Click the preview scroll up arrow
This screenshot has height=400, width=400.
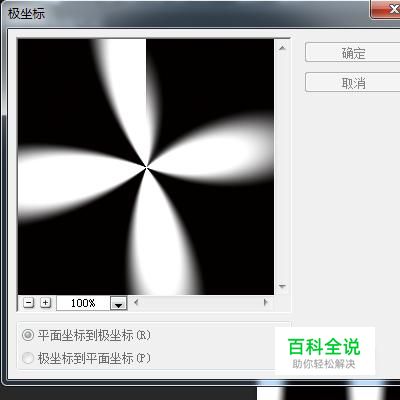[x=282, y=48]
